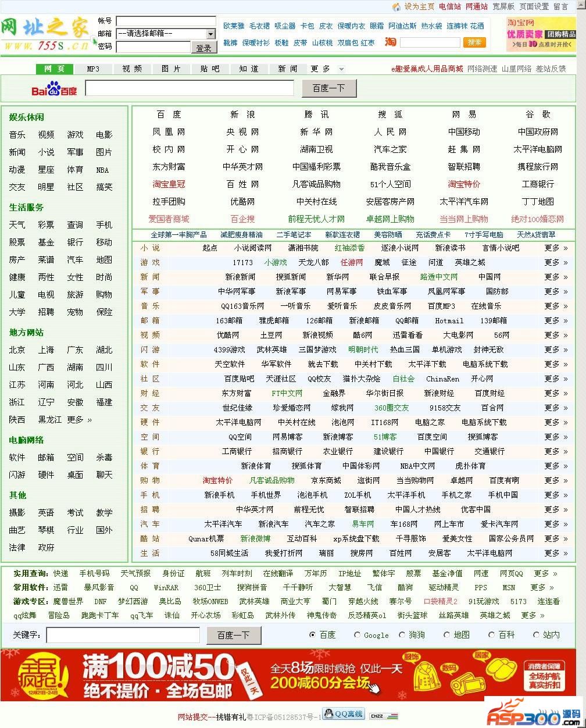Click the 帐号 input field
The image size is (586, 728).
coord(166,22)
